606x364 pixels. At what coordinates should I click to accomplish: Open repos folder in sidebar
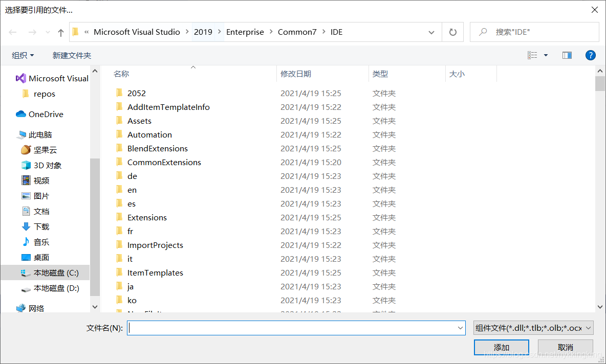[x=39, y=94]
